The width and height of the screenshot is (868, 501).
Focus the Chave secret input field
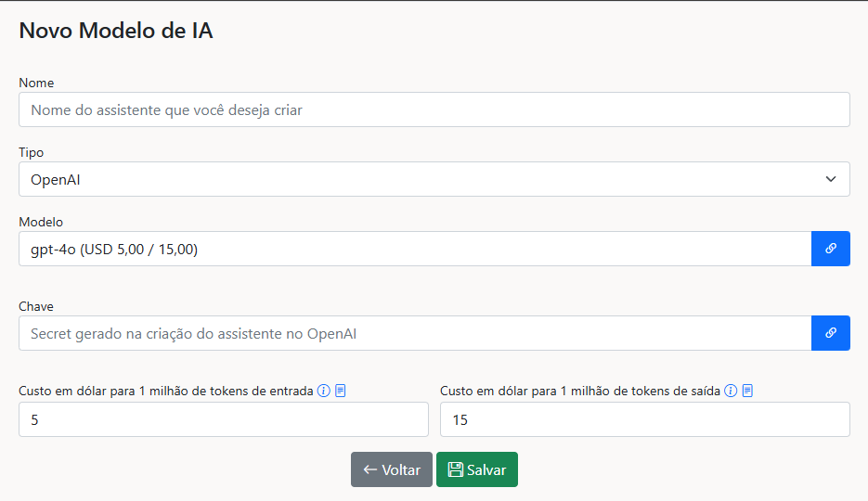pos(415,333)
